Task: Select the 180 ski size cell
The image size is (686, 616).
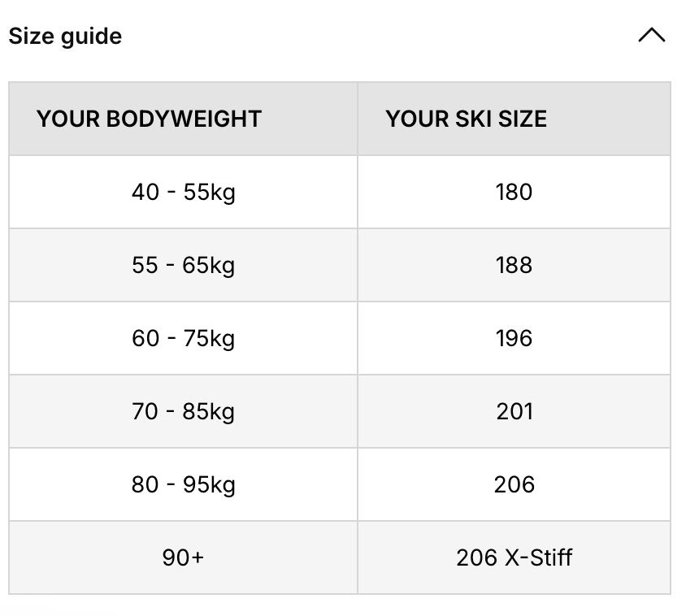Action: pyautogui.click(x=514, y=192)
